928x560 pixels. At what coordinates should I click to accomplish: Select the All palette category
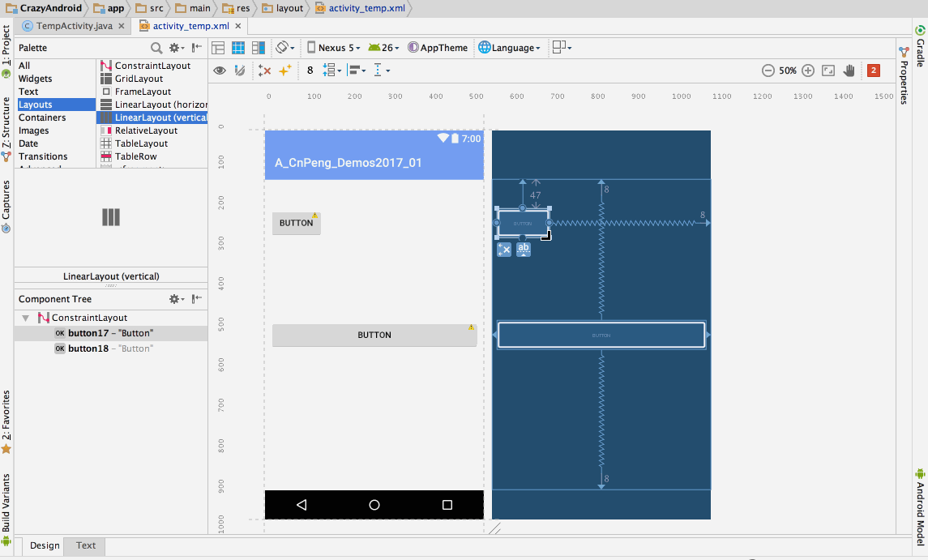click(x=55, y=66)
